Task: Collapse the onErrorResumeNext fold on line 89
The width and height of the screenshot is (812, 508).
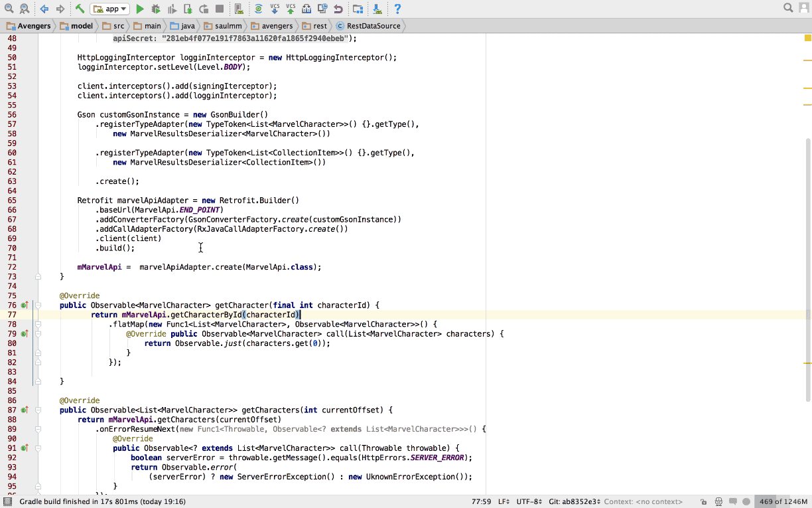Action: (x=38, y=429)
